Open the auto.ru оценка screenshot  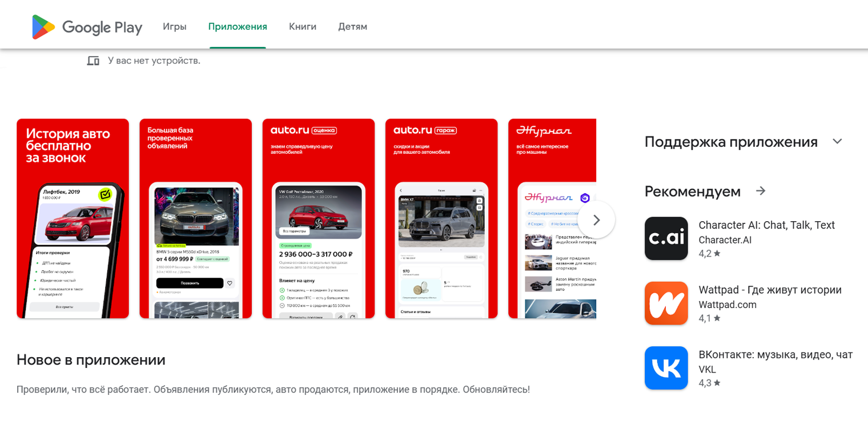[x=319, y=218]
